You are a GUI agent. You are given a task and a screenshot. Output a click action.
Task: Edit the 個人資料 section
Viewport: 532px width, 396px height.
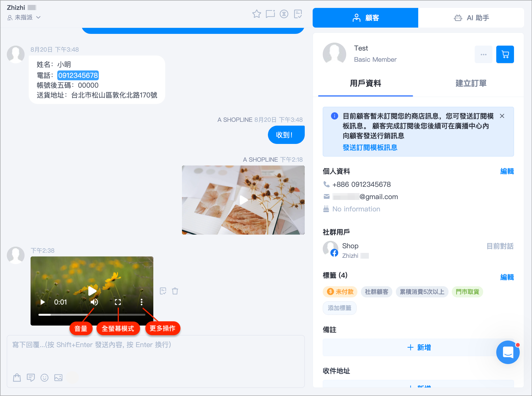507,171
